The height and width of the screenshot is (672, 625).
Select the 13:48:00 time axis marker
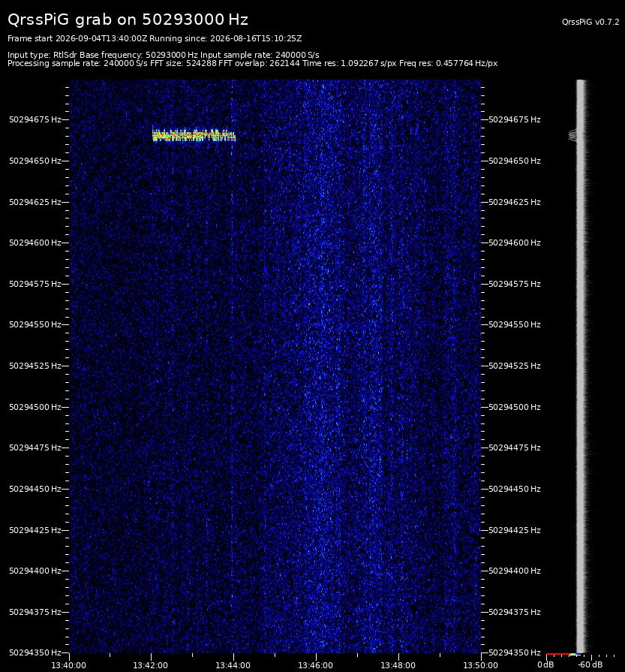tap(398, 665)
